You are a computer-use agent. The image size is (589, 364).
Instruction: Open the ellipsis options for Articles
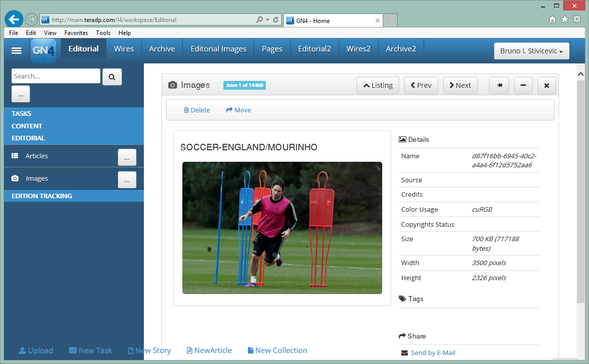click(127, 157)
